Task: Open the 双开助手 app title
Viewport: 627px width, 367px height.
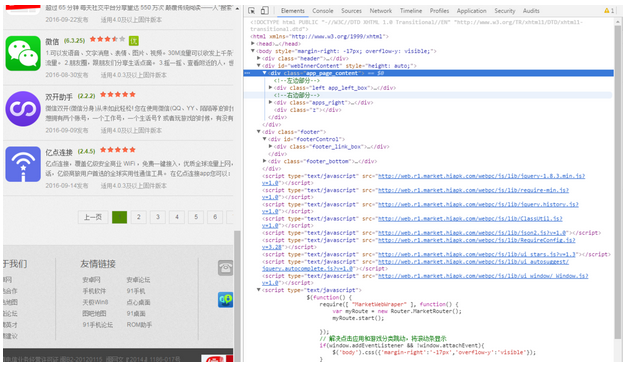Action: [x=59, y=97]
